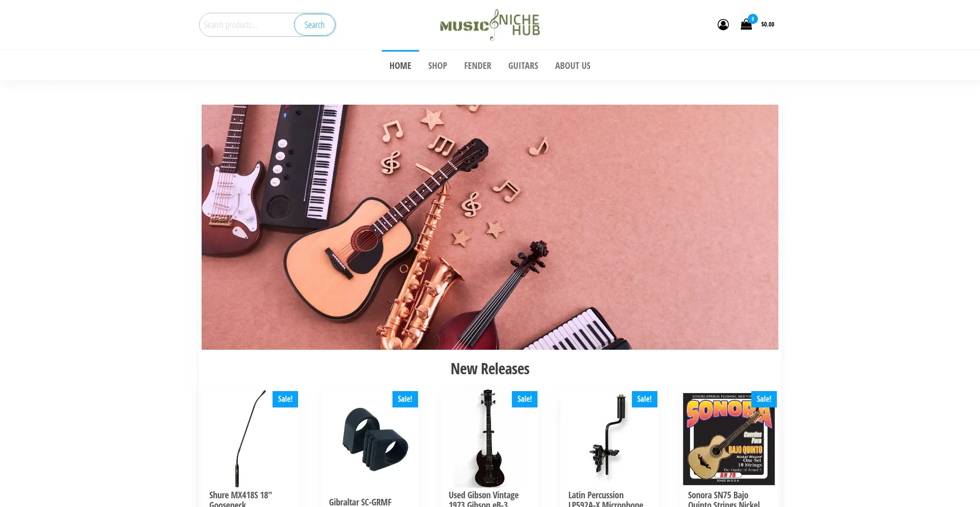Open the Used Gibson Vintage 1973 title link
Screen dimensions: 980x507
[x=483, y=499]
